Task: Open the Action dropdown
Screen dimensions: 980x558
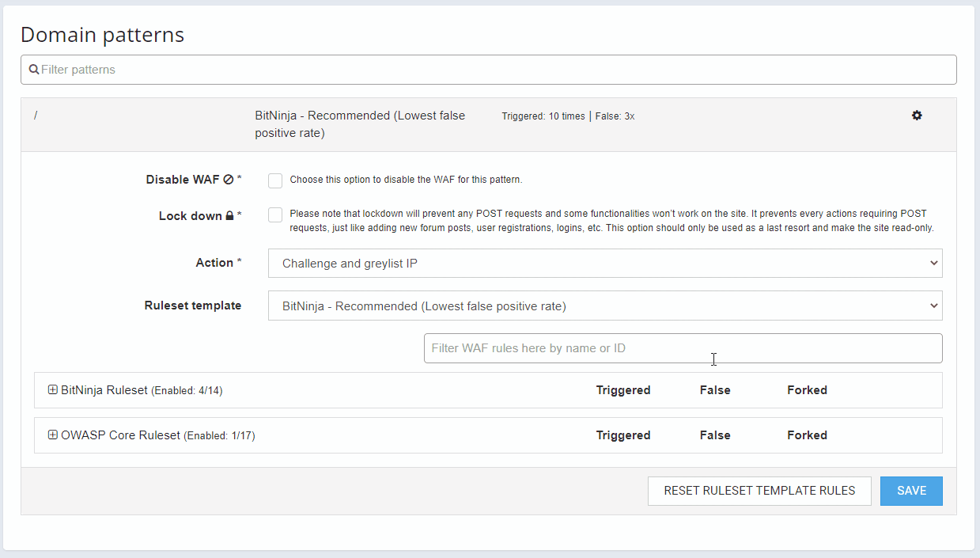Action: (x=605, y=264)
